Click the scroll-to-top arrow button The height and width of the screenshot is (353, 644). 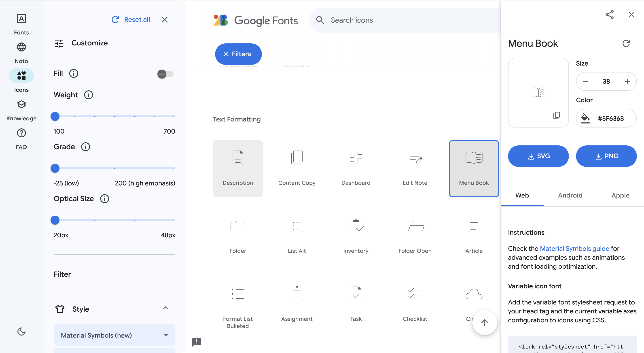(x=485, y=323)
